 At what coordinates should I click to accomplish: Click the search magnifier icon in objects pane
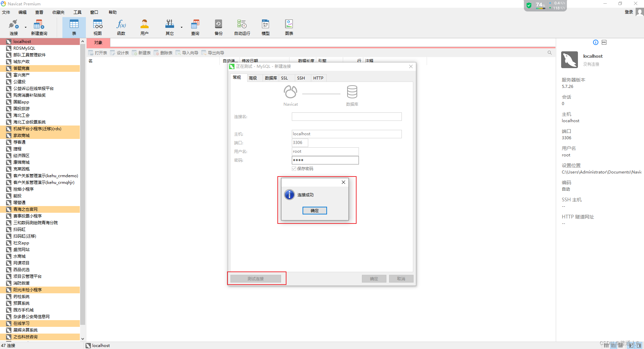tap(549, 53)
